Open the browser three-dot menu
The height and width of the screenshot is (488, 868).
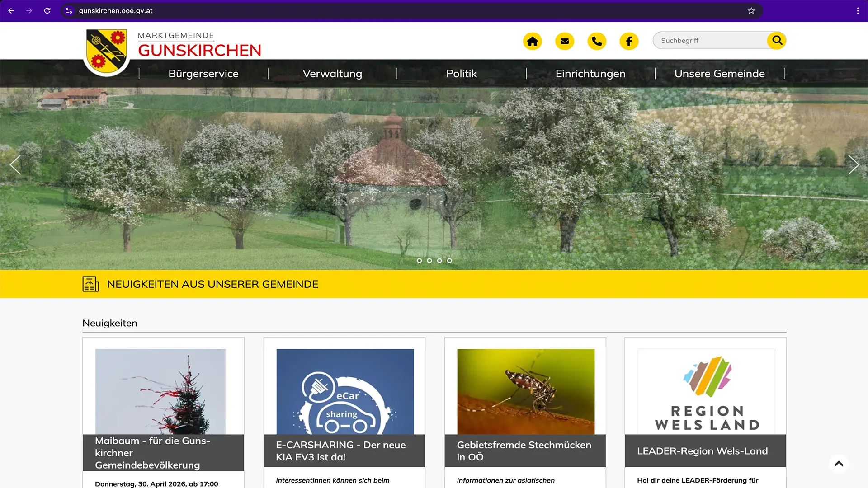858,11
